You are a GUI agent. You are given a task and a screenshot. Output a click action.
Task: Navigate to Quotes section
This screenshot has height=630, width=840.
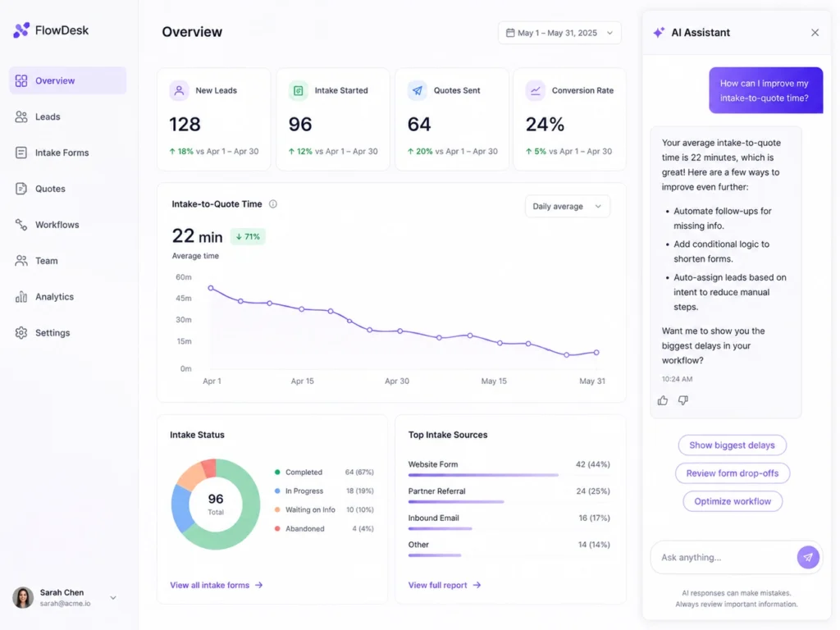coord(67,189)
